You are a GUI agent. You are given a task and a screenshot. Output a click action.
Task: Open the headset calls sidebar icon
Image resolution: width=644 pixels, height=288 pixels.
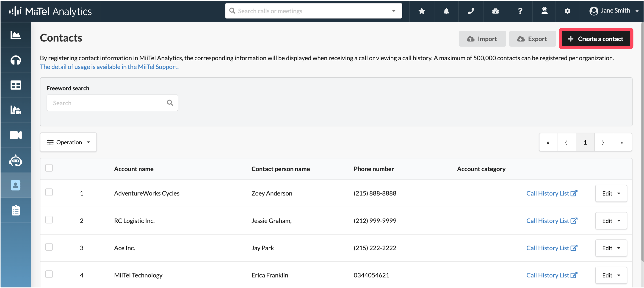(x=16, y=60)
